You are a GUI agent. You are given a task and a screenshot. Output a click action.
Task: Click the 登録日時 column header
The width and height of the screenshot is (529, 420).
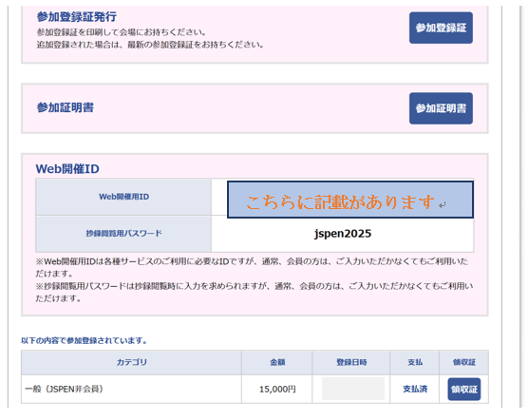(x=351, y=363)
